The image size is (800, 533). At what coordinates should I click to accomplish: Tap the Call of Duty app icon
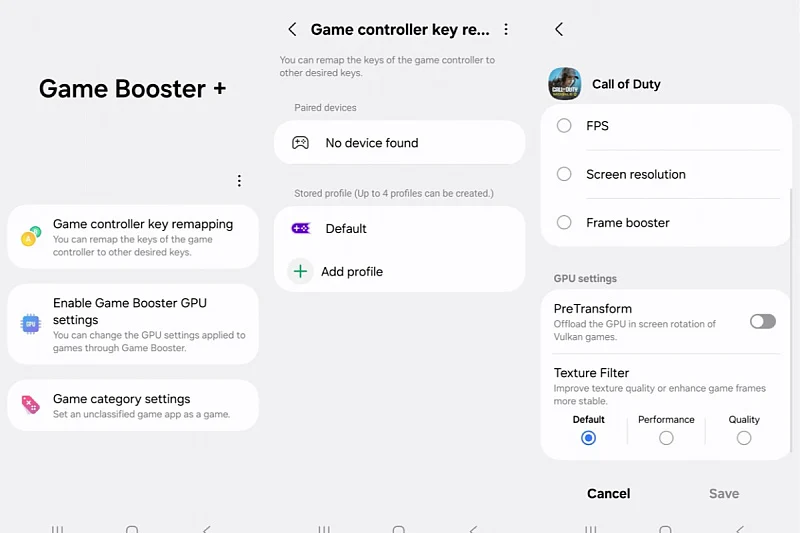[x=564, y=84]
